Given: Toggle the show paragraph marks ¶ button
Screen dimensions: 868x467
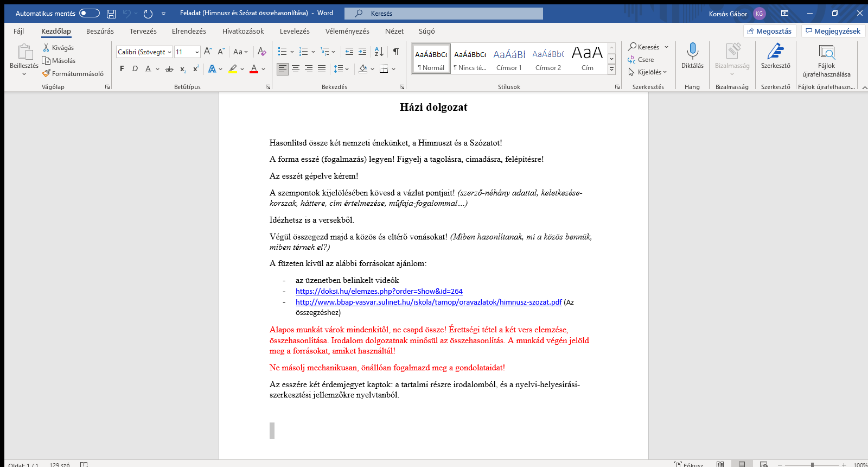Looking at the screenshot, I should (396, 52).
